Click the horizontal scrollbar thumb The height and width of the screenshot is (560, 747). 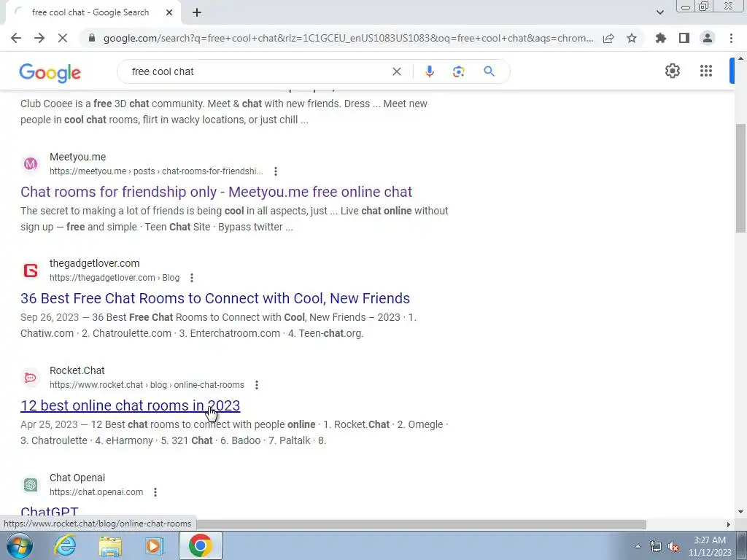[421, 524]
